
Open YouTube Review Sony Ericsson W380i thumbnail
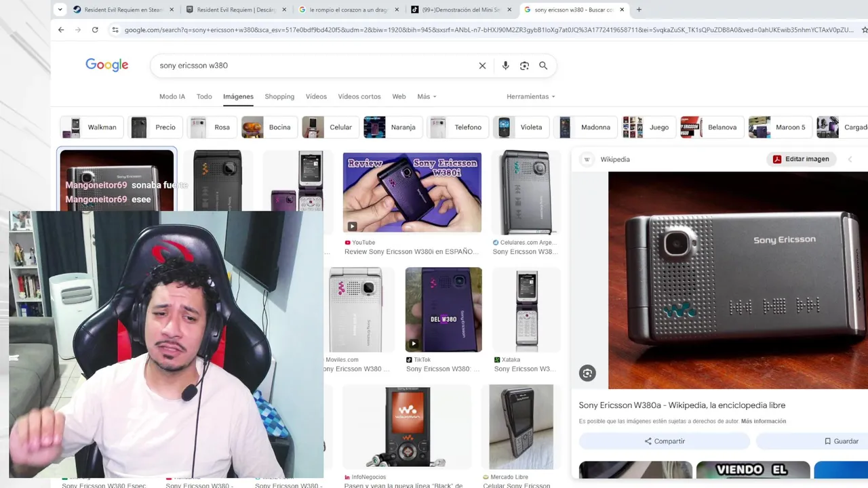(412, 192)
